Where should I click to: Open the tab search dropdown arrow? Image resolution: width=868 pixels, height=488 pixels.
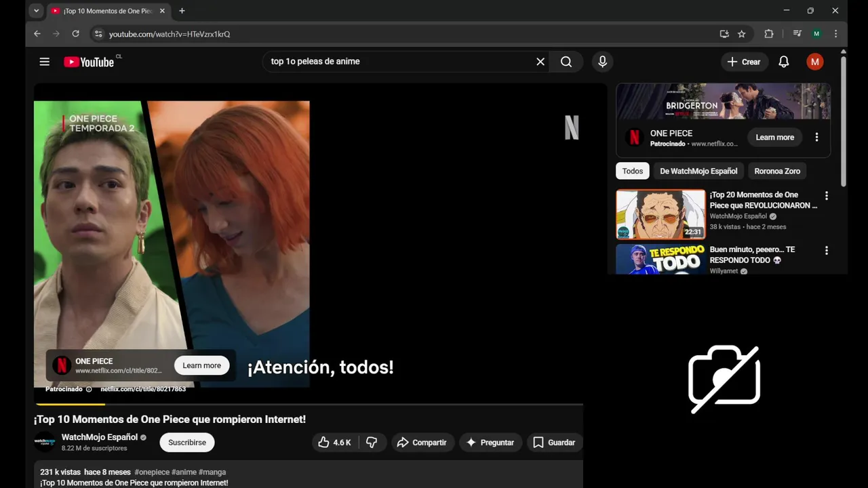[37, 11]
